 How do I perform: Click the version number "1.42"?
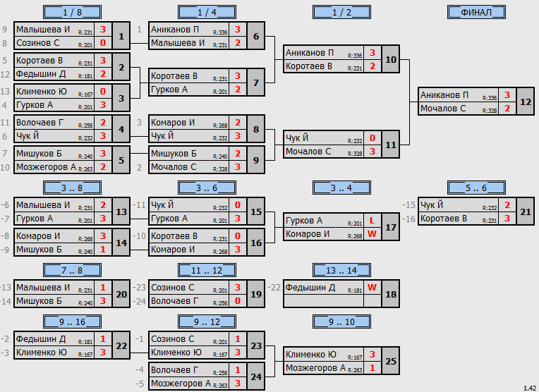pos(530,388)
